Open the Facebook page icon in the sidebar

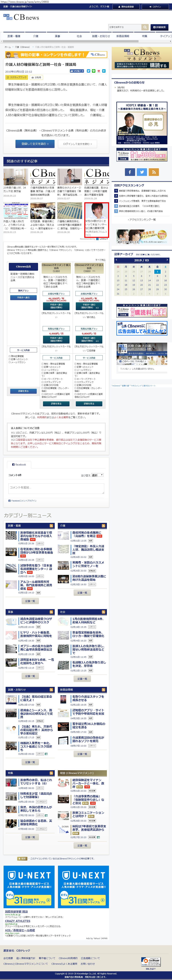(130, 172)
